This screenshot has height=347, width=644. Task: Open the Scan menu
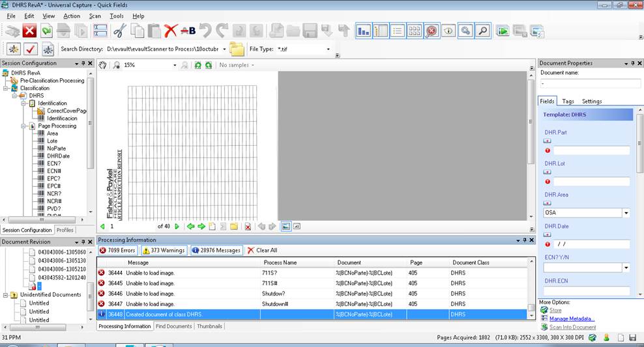point(95,16)
